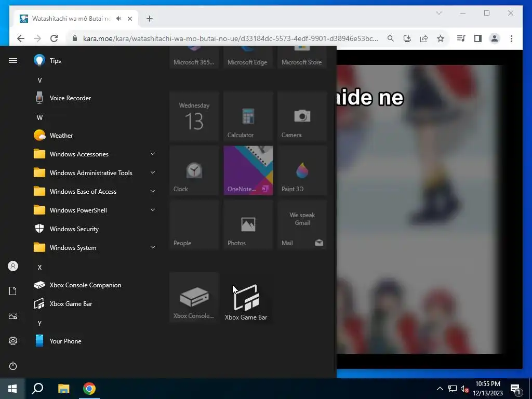
Task: Open the Camera tile
Action: (x=302, y=116)
